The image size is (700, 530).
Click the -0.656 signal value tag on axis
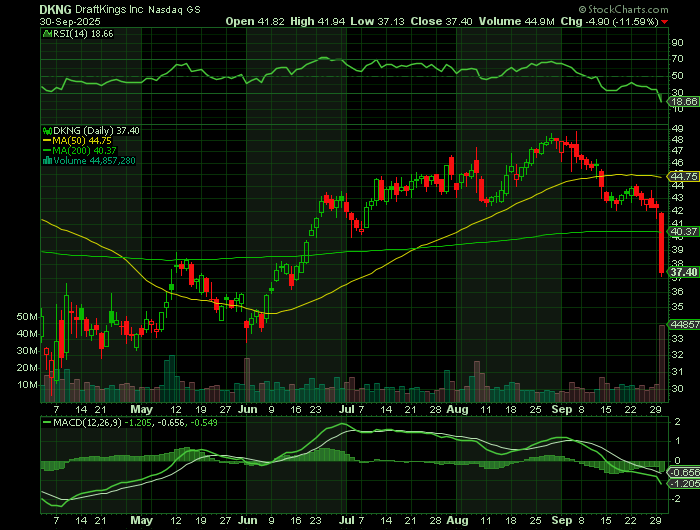coord(684,472)
